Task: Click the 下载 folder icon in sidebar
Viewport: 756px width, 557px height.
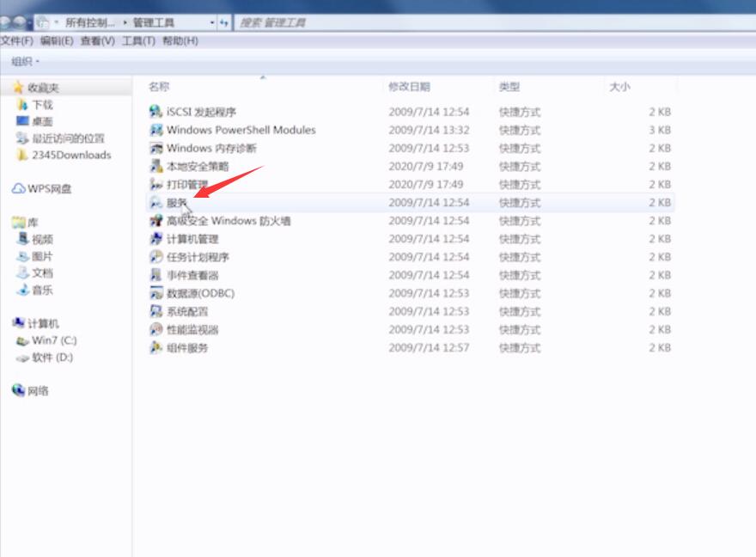Action: click(x=22, y=105)
